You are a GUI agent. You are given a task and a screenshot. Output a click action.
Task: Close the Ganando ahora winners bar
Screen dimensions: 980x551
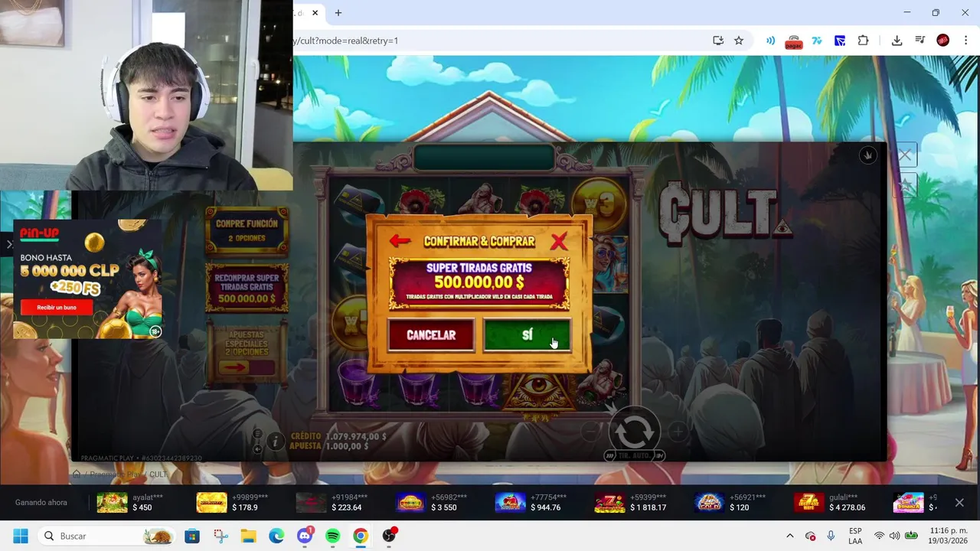(959, 503)
